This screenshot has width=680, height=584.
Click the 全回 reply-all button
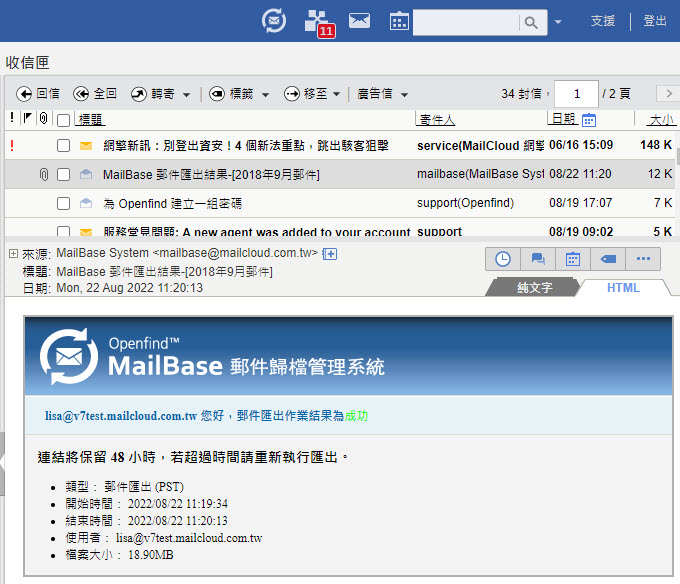pyautogui.click(x=95, y=94)
